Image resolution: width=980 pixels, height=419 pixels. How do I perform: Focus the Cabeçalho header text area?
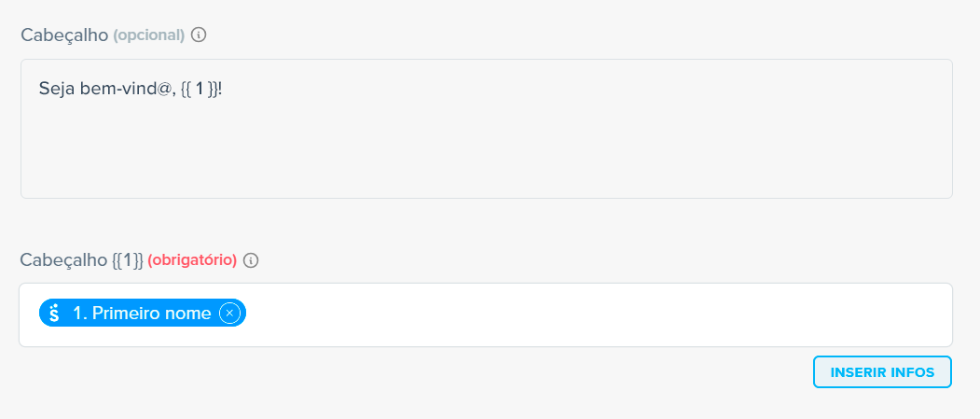click(x=486, y=129)
